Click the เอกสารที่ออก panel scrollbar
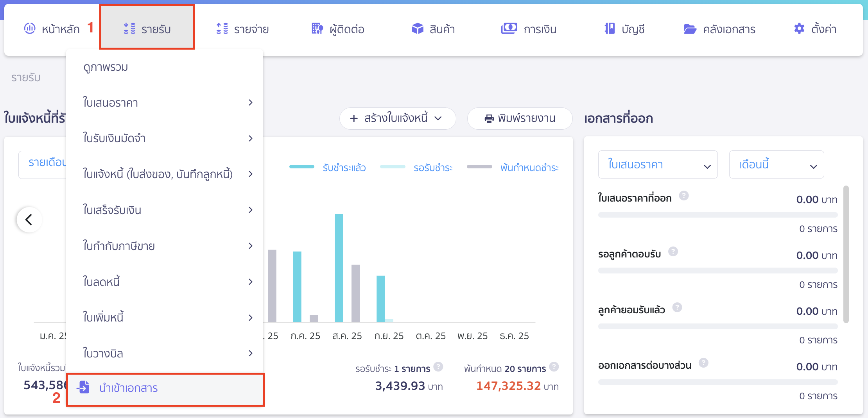The image size is (868, 418). [846, 254]
